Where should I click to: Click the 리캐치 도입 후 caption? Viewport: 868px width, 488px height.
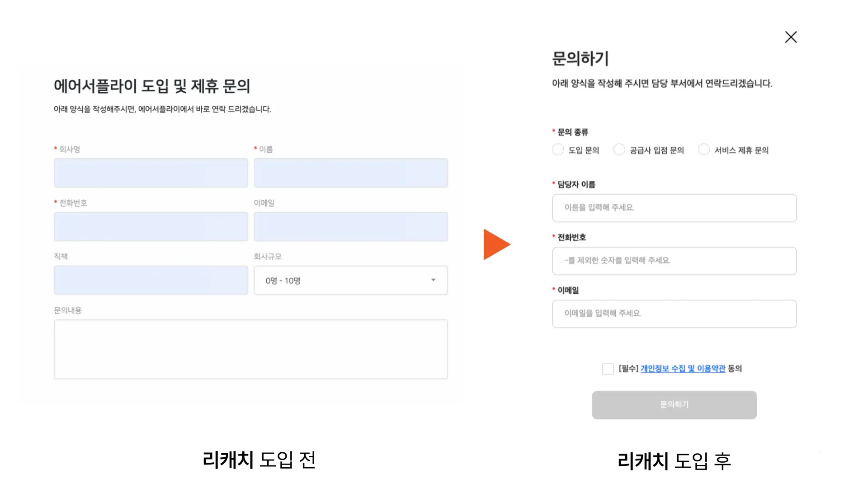(x=674, y=461)
